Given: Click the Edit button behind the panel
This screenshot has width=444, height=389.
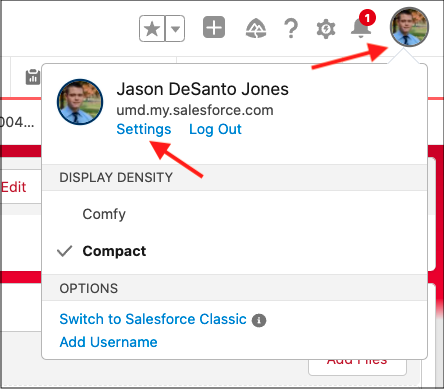Looking at the screenshot, I should pos(14,187).
